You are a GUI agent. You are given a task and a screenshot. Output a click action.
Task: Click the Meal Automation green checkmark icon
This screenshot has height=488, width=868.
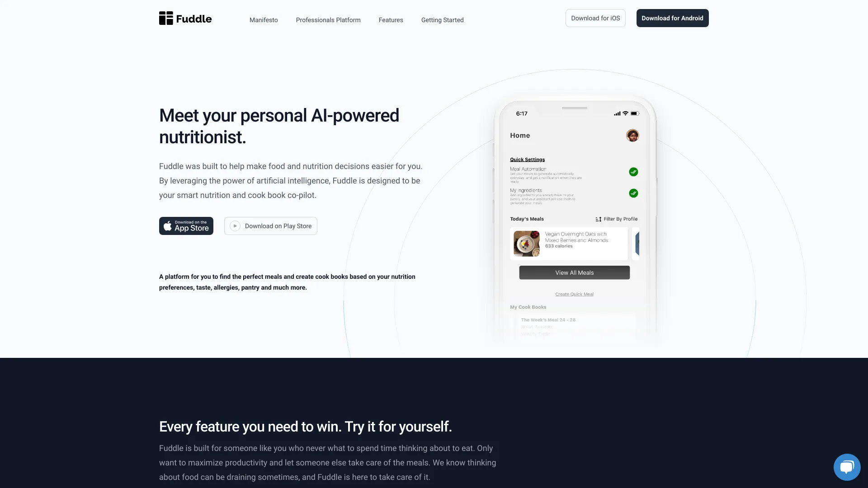[633, 172]
